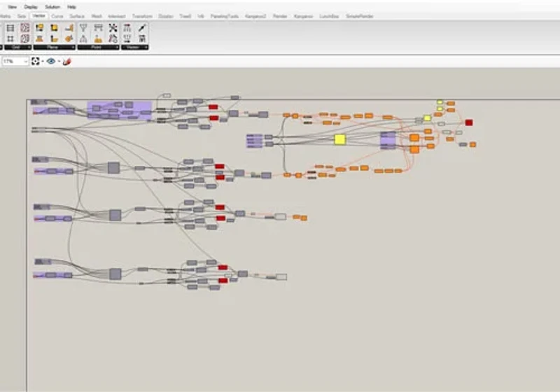Open the View menu
Screen dimensions: 560x392
(x=12, y=7)
